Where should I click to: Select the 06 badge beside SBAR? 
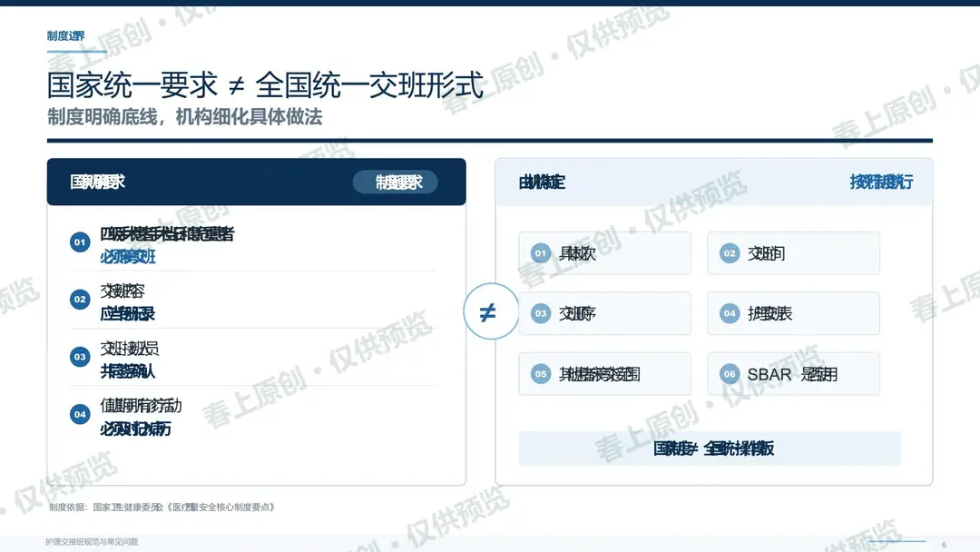(x=730, y=374)
